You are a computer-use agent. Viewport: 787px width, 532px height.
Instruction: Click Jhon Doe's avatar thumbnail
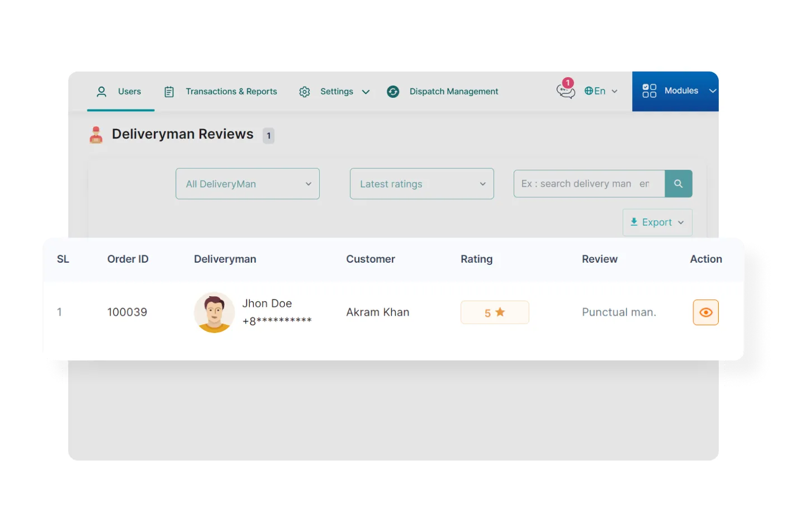pos(214,312)
